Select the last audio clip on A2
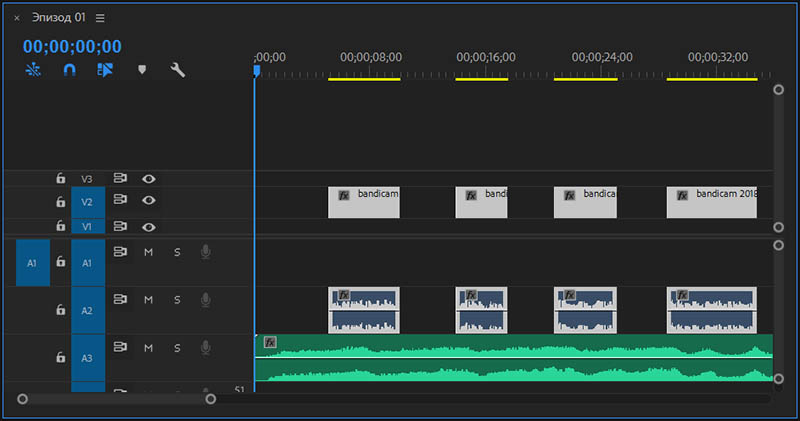Image resolution: width=800 pixels, height=421 pixels. click(712, 310)
